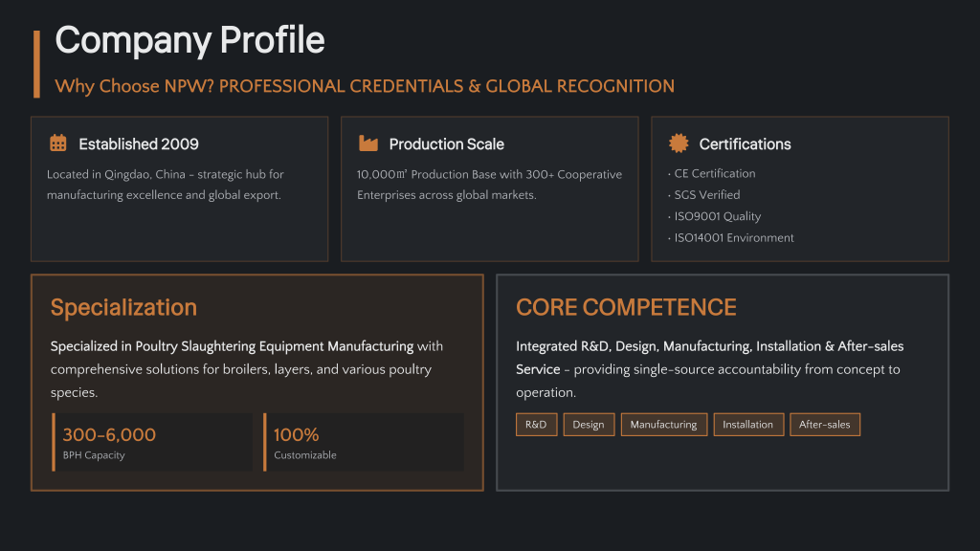Select the R&D tag

tap(536, 425)
